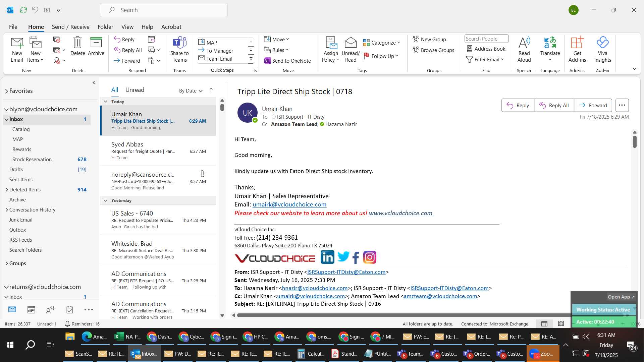Click message list vertical scrollbar thumb
This screenshot has width=644, height=362.
tap(222, 107)
